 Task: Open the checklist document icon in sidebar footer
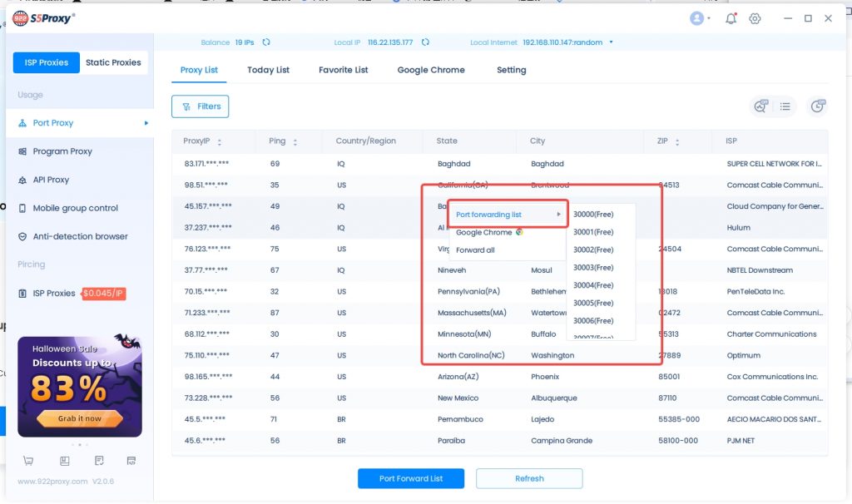[99, 461]
